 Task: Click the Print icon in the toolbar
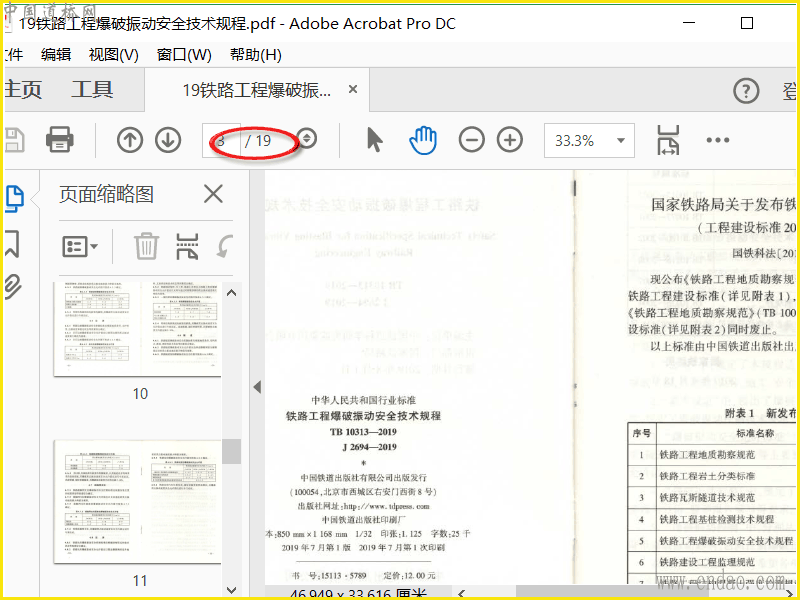tap(60, 139)
